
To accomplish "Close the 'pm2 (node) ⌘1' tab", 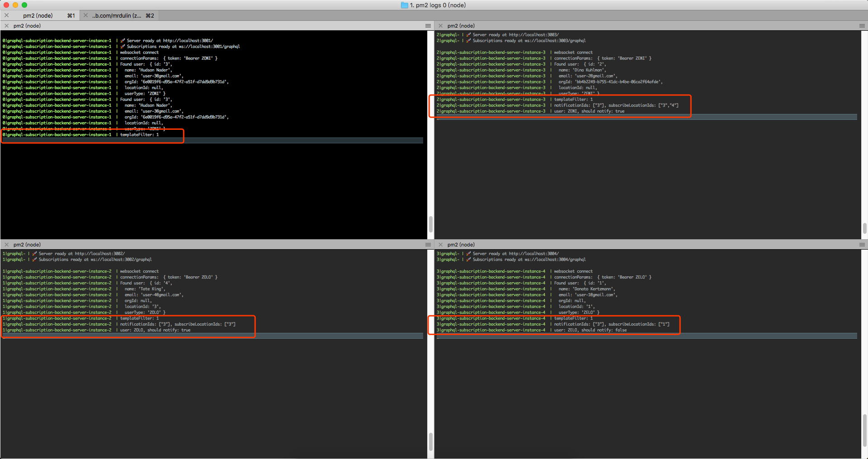I will pyautogui.click(x=6, y=15).
